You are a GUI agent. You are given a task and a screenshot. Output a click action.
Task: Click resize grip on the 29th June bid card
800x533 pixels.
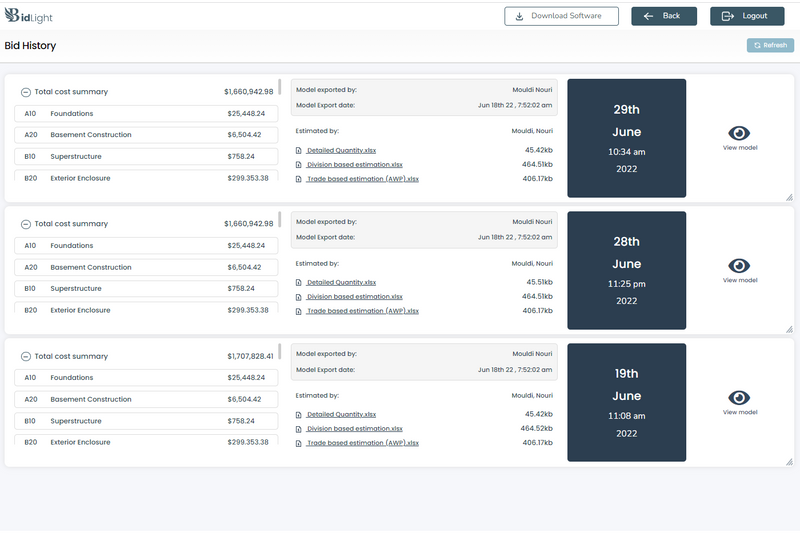(789, 197)
